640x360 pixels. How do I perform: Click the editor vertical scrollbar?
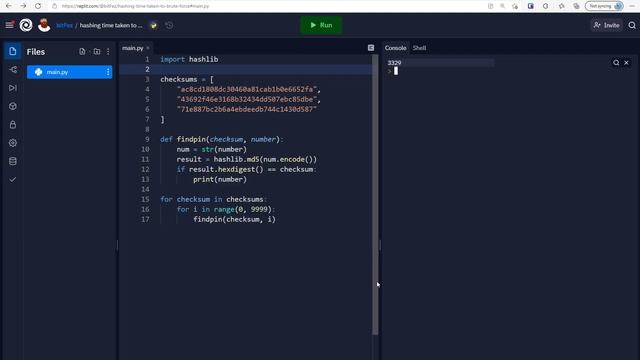(x=375, y=194)
